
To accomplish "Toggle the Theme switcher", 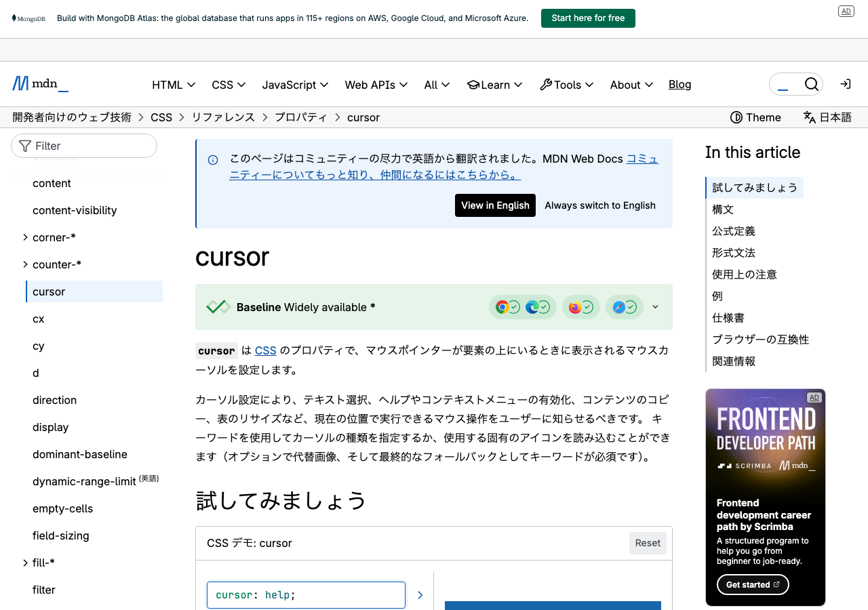I will point(755,117).
